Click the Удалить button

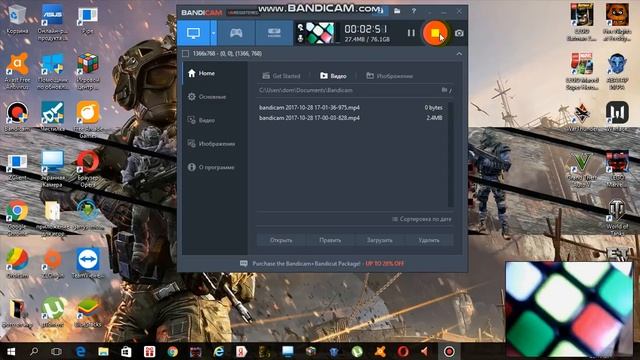[x=429, y=240]
